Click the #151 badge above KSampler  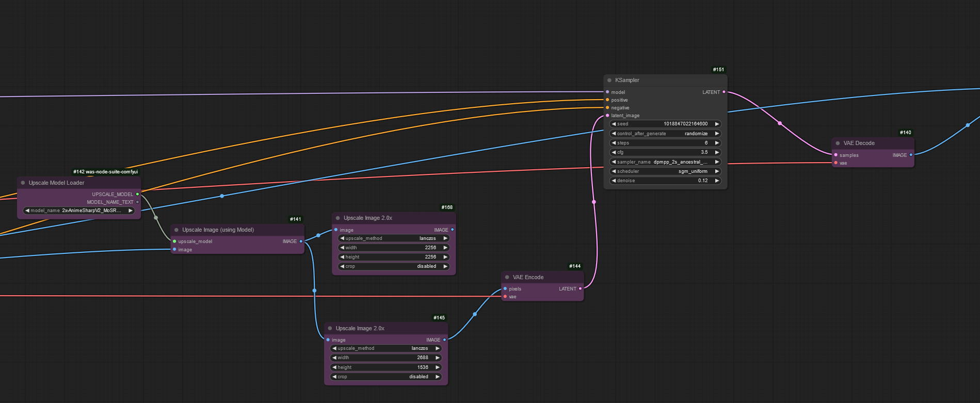click(718, 70)
